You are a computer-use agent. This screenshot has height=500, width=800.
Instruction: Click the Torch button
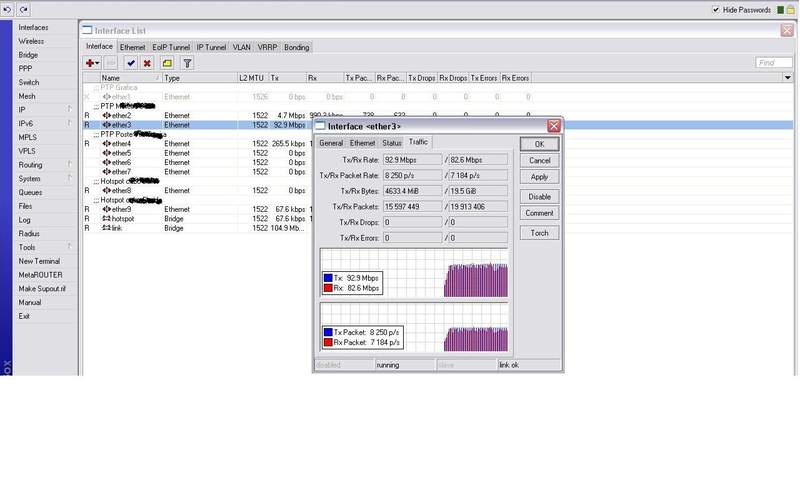pyautogui.click(x=539, y=233)
